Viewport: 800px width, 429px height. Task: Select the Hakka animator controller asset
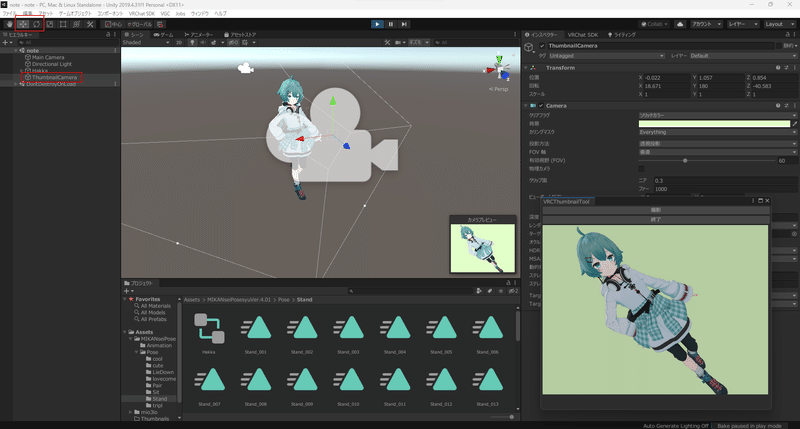(x=209, y=332)
